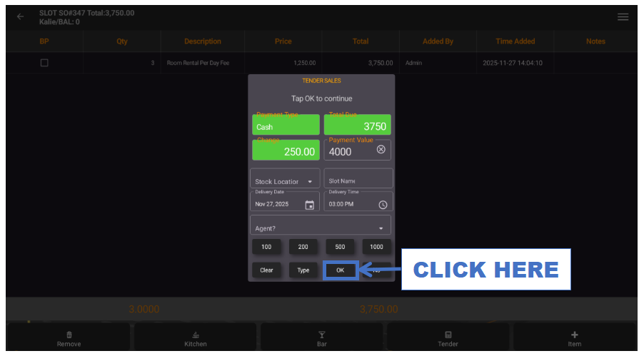Expand the Stock Location dropdown

[285, 178]
